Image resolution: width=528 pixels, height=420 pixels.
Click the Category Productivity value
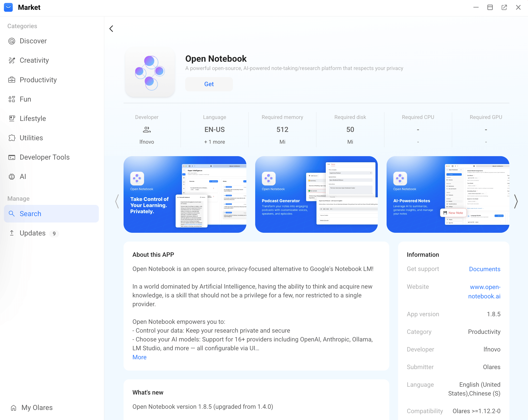[x=484, y=332]
